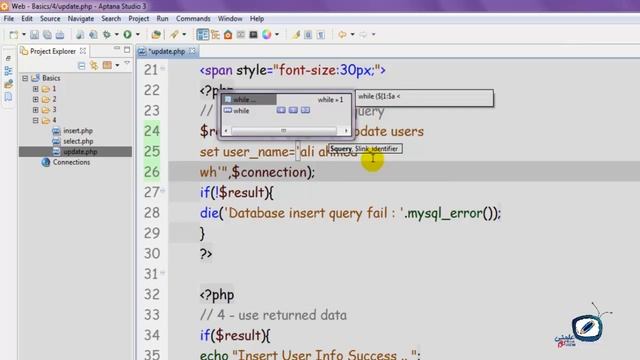Click line number 28 in editor gutter
This screenshot has width=640, height=360.
click(x=152, y=213)
